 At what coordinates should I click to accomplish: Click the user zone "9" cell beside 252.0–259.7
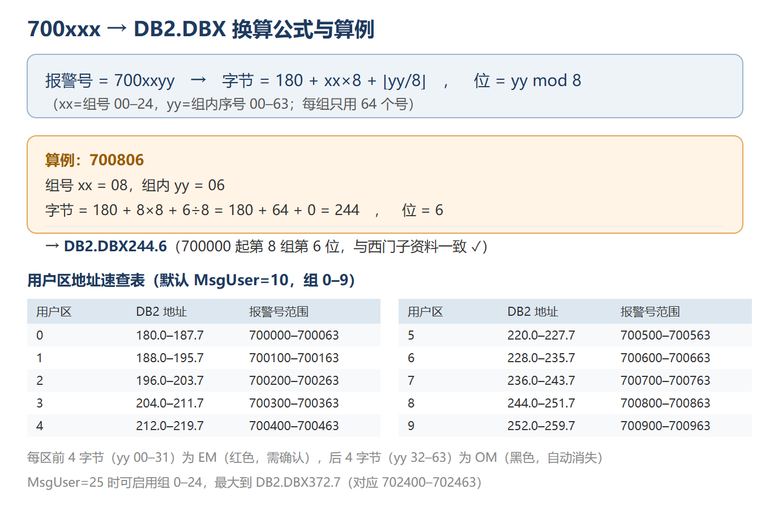click(411, 426)
